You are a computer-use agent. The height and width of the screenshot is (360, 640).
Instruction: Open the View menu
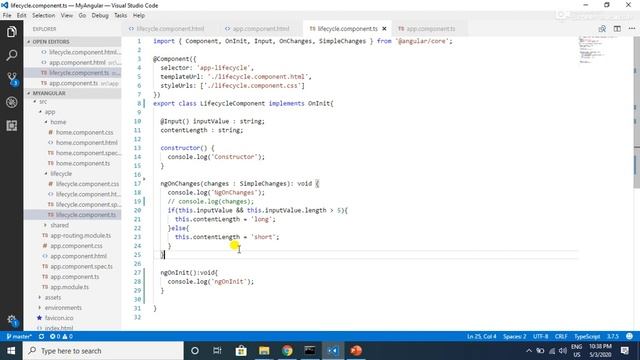(67, 15)
